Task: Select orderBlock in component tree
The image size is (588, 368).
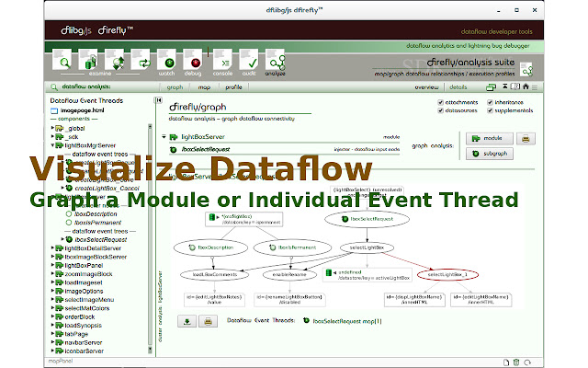Action: tap(80, 316)
